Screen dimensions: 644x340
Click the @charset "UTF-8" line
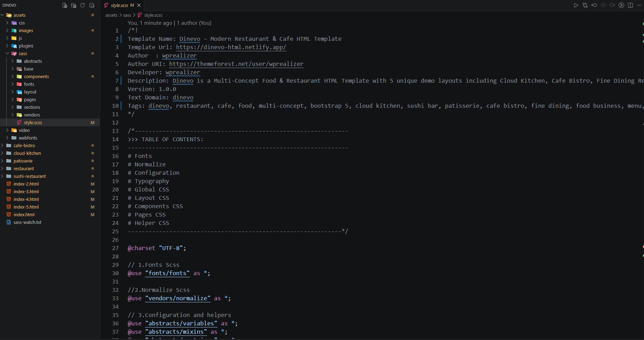157,248
